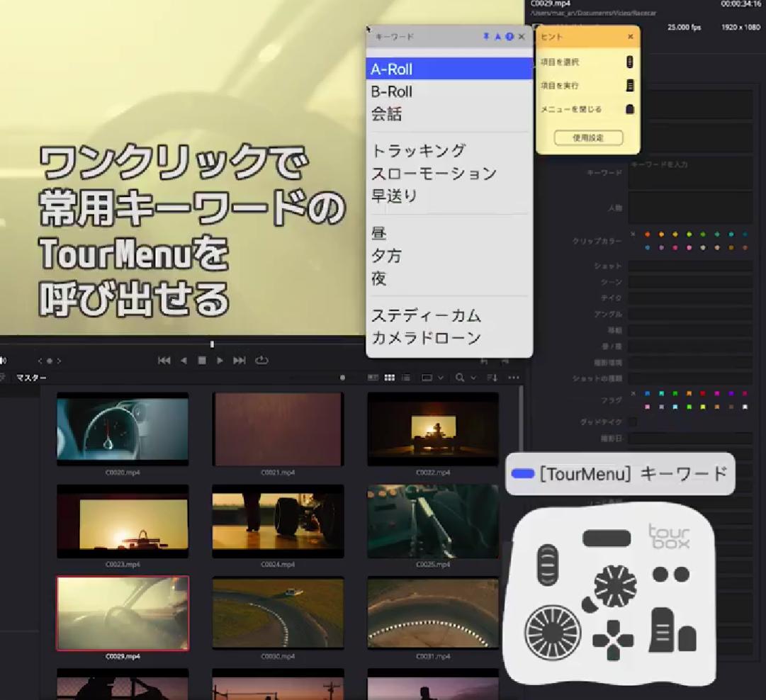Jump to first frame in viewer
This screenshot has width=766, height=700.
[x=164, y=361]
